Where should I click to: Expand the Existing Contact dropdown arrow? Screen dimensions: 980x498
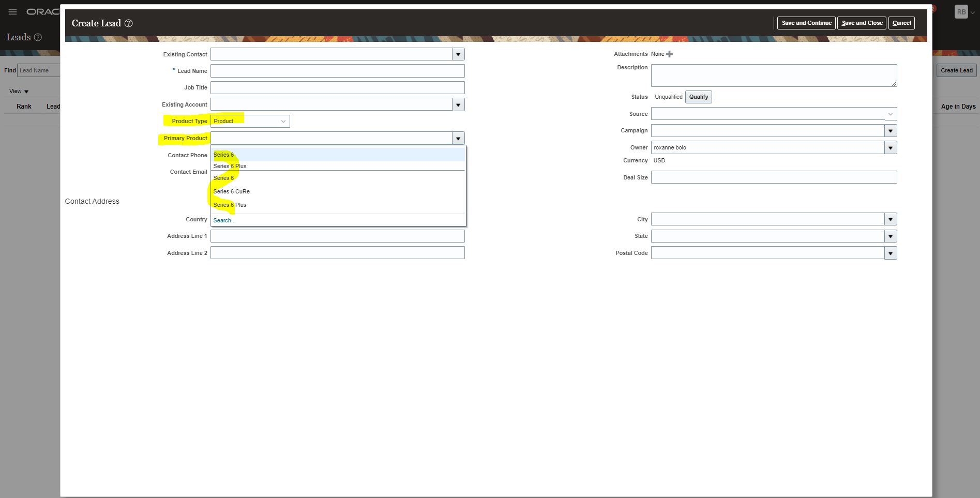tap(458, 54)
